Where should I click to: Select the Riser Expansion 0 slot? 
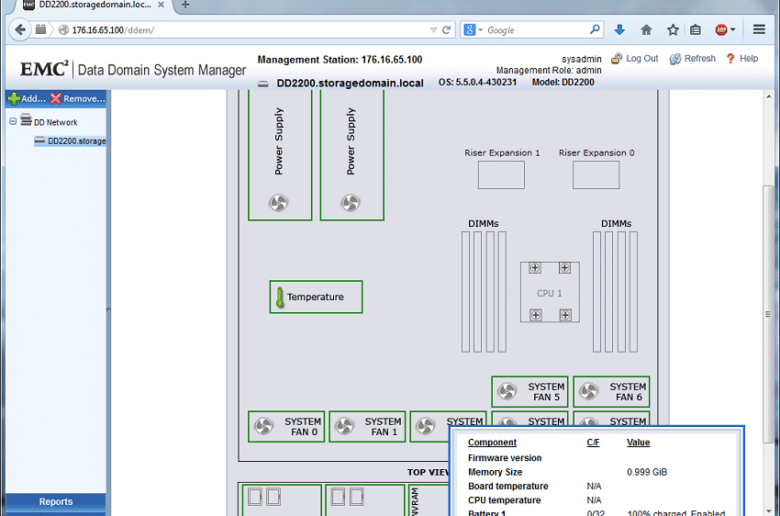click(596, 175)
